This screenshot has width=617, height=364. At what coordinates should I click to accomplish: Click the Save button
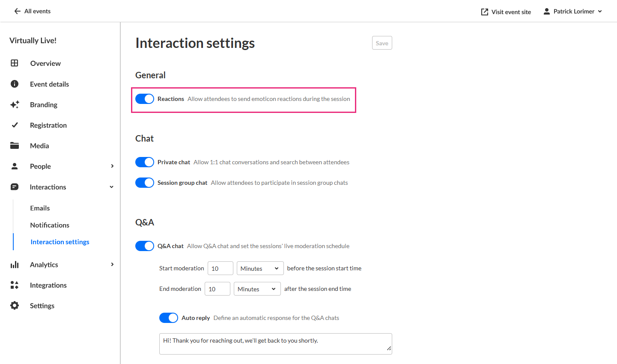tap(382, 43)
